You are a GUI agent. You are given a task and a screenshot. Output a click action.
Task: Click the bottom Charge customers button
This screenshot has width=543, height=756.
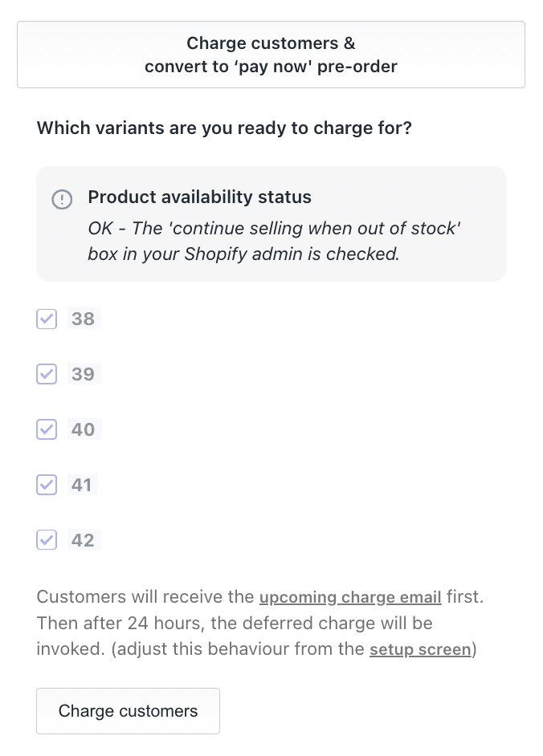(128, 711)
